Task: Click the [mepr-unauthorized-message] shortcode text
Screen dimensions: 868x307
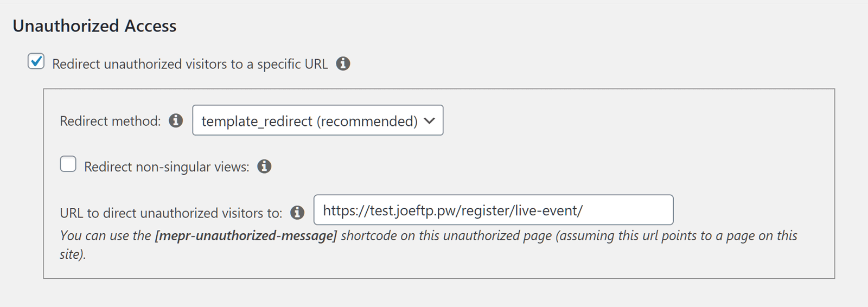Action: (246, 236)
